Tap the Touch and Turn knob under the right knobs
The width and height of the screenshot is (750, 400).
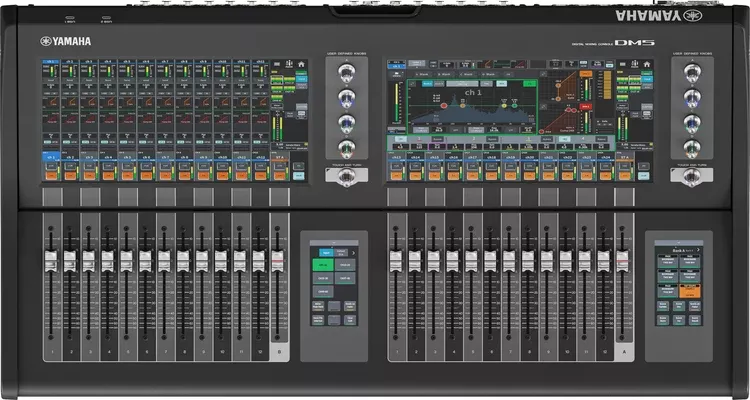[692, 177]
